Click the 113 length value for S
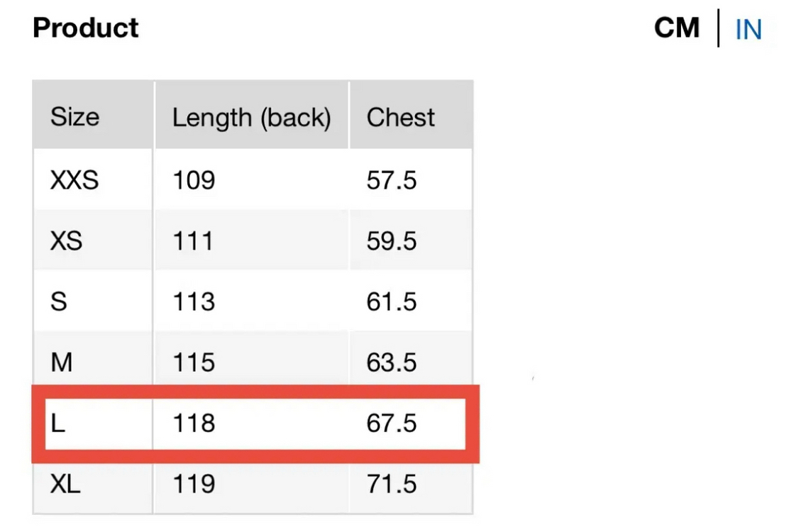The width and height of the screenshot is (796, 532). click(x=194, y=302)
